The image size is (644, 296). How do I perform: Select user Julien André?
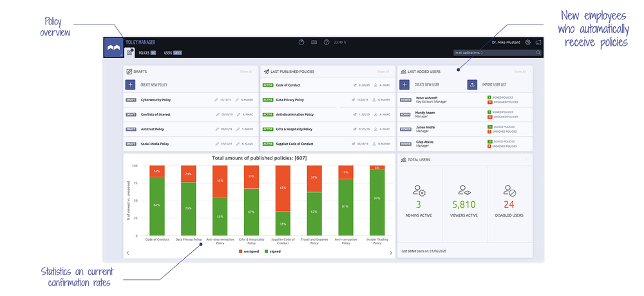click(x=465, y=129)
